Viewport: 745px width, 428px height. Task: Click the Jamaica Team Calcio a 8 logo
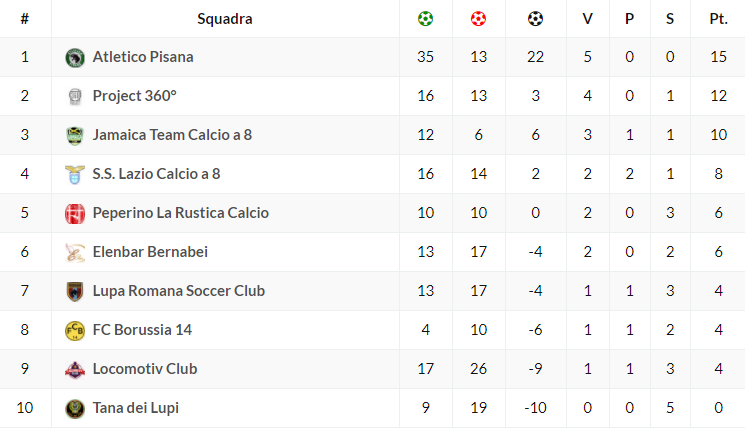click(x=74, y=135)
